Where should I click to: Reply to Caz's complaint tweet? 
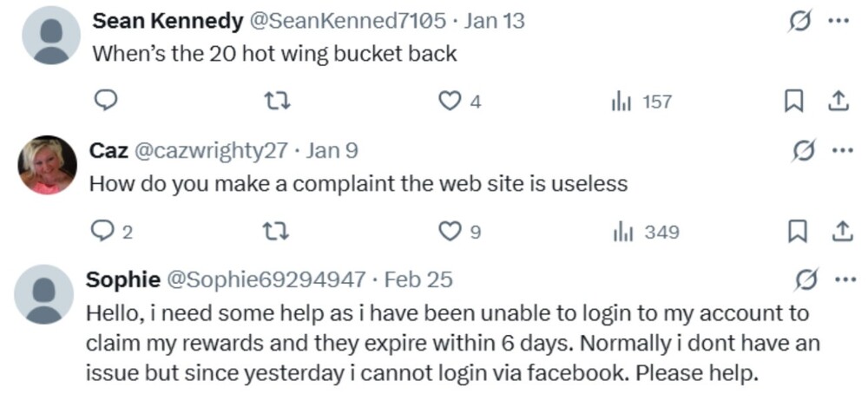click(102, 233)
